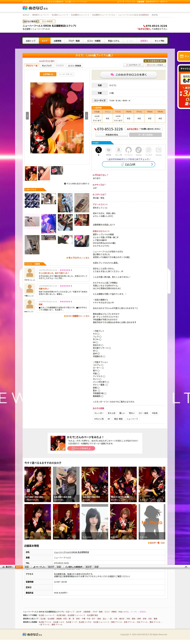Click the 7/5(日) schedule column header
The height and width of the screenshot is (644, 190).
pos(118,112)
